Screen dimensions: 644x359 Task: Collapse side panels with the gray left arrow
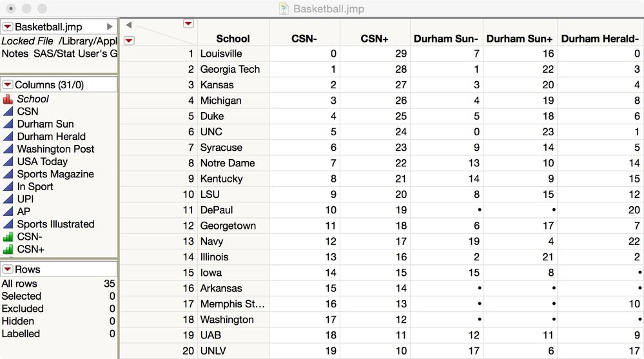click(128, 25)
